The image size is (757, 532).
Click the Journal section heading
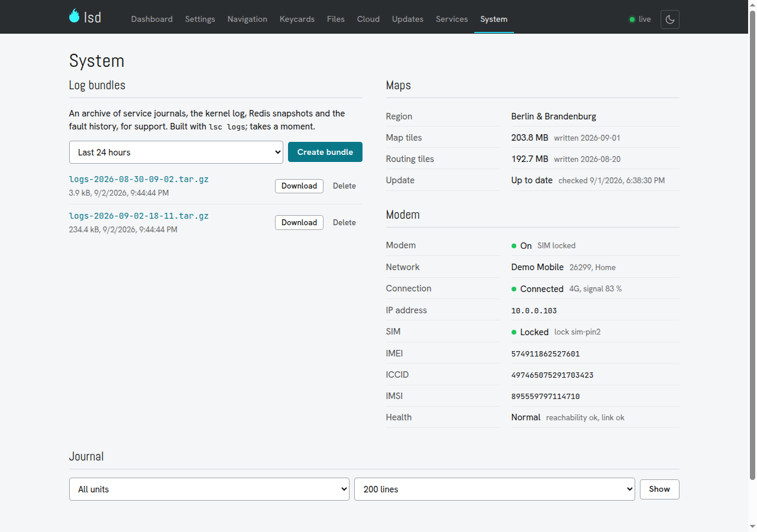(86, 456)
